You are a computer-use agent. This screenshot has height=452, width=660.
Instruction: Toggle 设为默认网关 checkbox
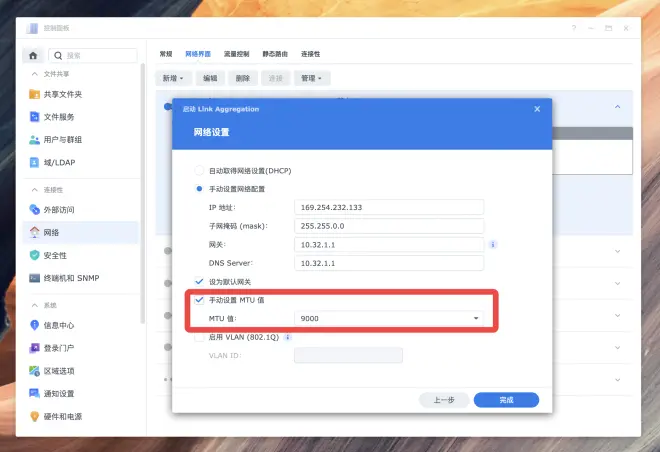click(199, 282)
